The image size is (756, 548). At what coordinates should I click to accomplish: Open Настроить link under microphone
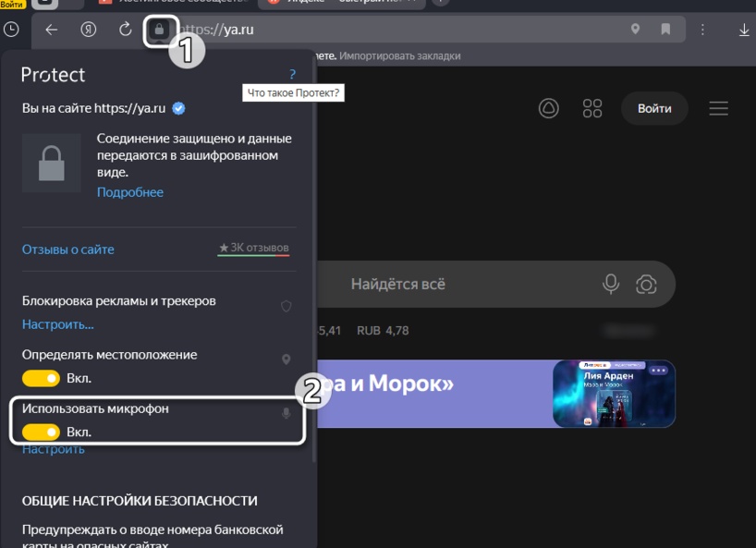tap(54, 449)
